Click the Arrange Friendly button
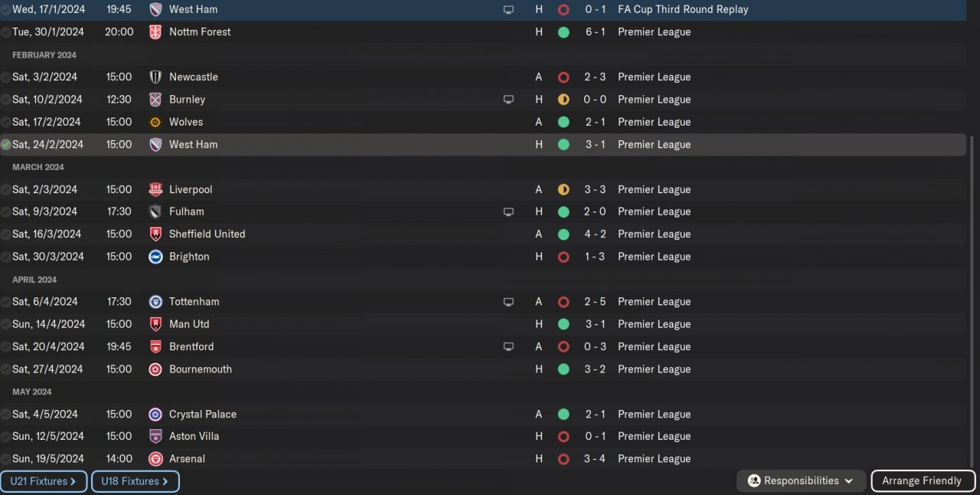980x495 pixels. click(922, 481)
